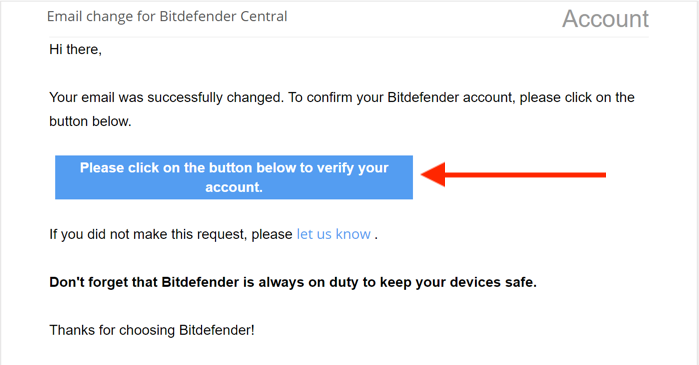Screen dimensions: 699x365
Task: Click "Your email was successfully changed." sentence
Action: (x=166, y=97)
